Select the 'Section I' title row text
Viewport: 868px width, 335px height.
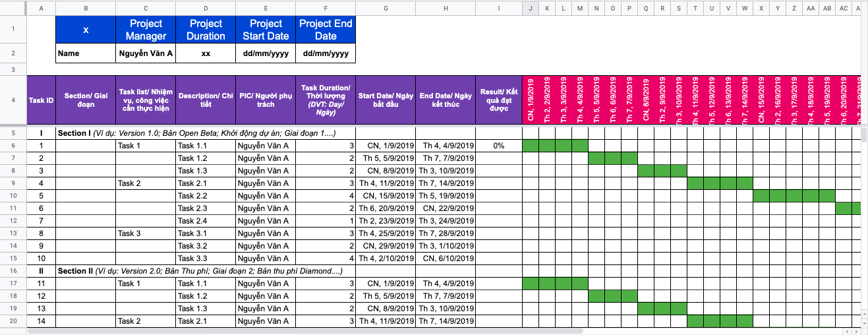pos(198,133)
